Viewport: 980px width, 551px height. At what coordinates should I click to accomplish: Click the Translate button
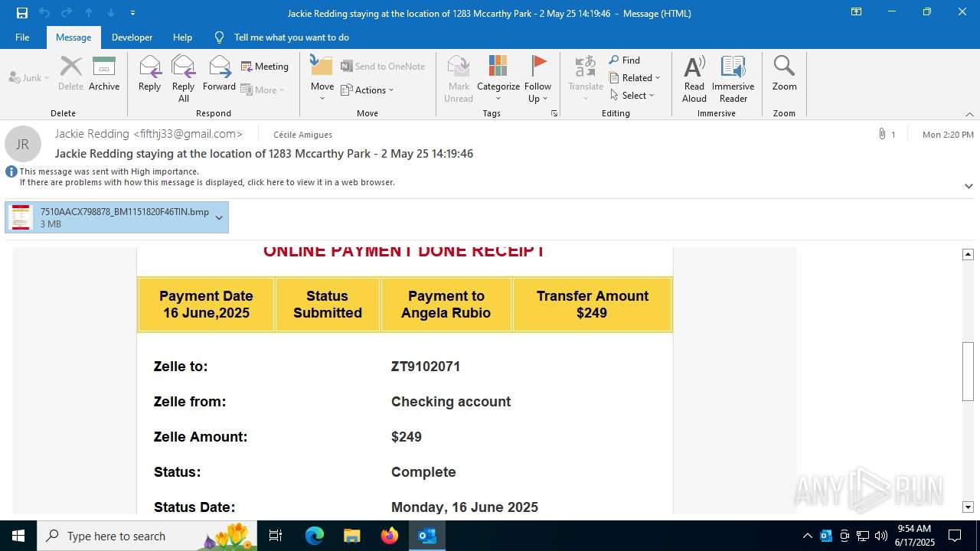click(586, 79)
